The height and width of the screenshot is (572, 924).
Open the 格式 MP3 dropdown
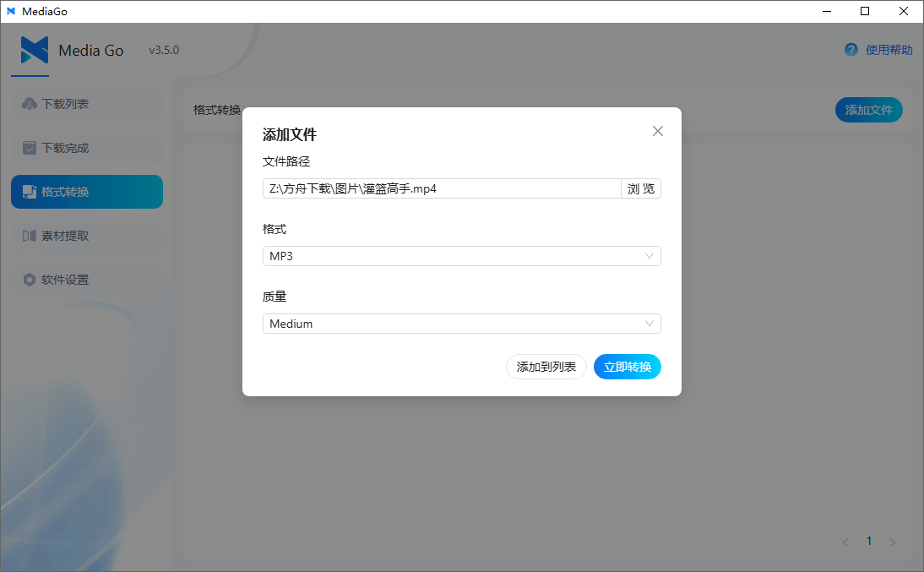point(462,256)
